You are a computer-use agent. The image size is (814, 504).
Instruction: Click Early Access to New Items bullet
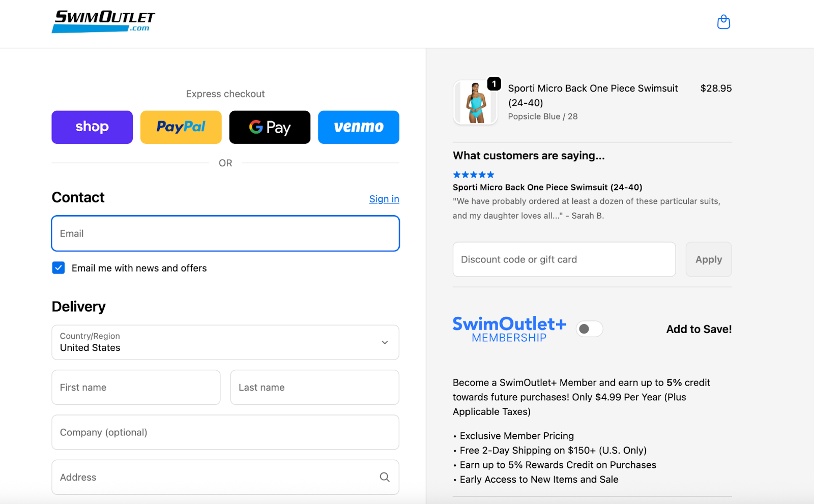539,480
